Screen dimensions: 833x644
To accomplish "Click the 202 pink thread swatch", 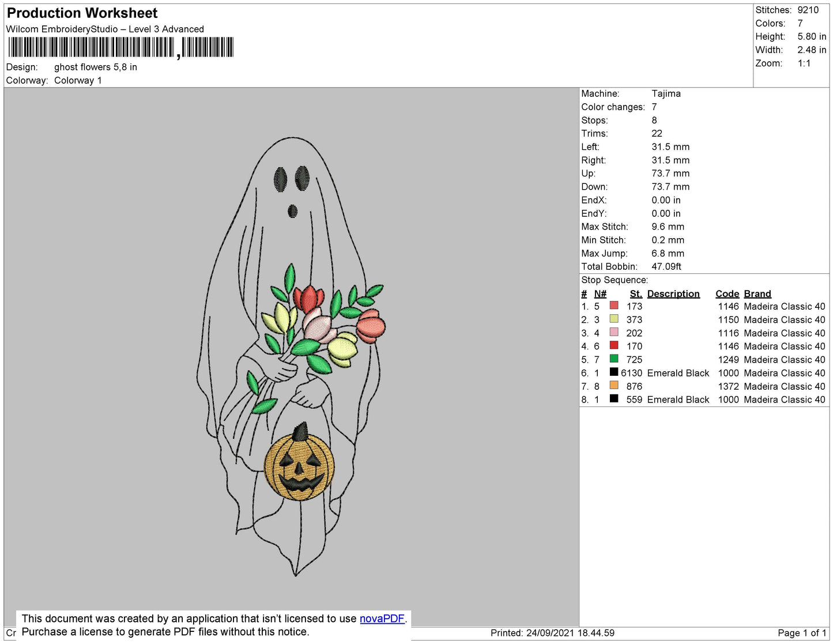I will tap(614, 332).
